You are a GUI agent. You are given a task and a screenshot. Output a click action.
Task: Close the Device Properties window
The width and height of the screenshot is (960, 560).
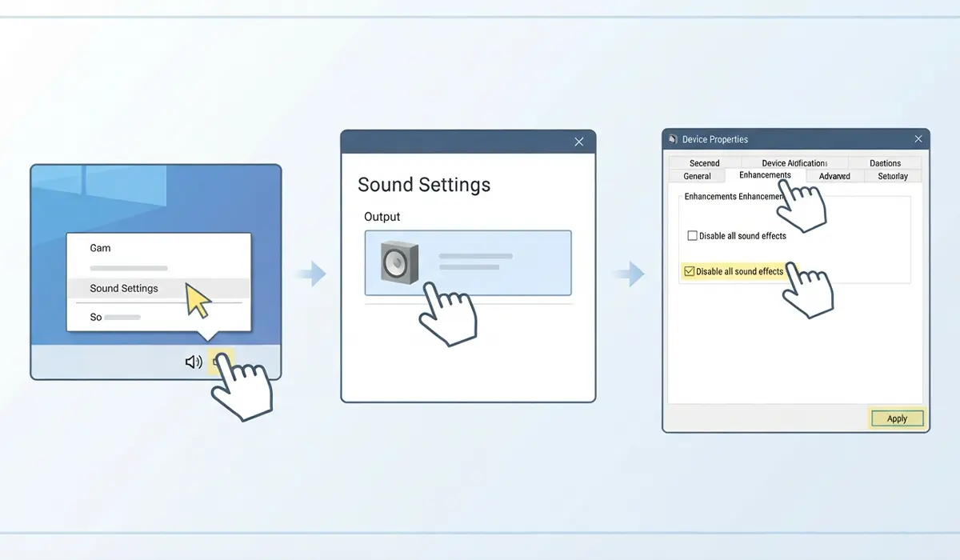coord(918,139)
